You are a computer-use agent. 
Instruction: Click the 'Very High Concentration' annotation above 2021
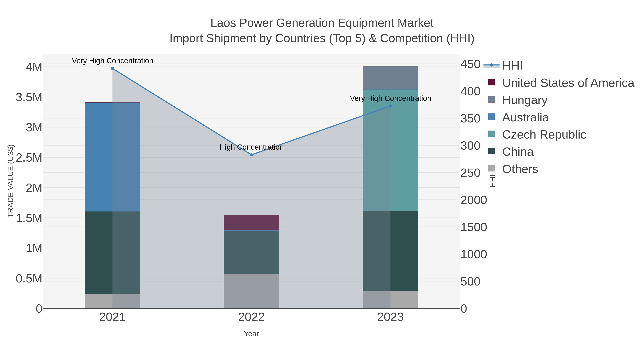(x=113, y=61)
